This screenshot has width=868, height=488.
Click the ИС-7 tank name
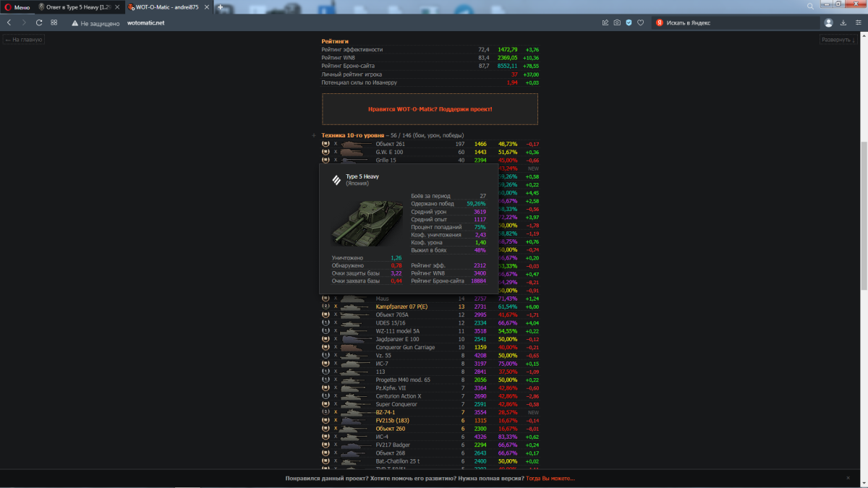[x=382, y=364]
